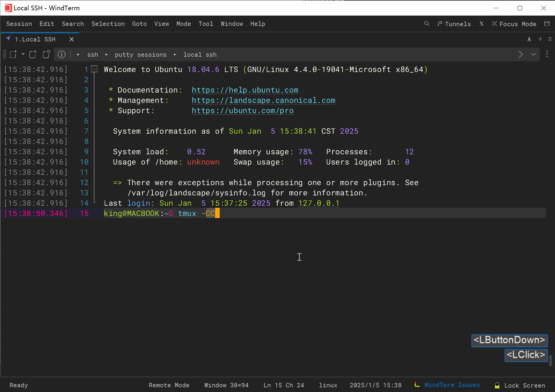Open the new-session dropdown arrow
Image resolution: width=555 pixels, height=392 pixels.
[x=23, y=55]
